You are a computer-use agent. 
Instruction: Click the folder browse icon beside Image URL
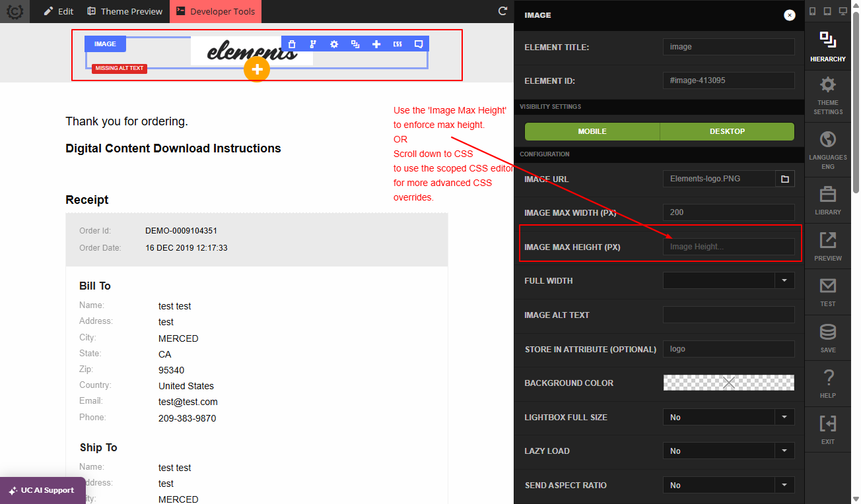pos(785,179)
